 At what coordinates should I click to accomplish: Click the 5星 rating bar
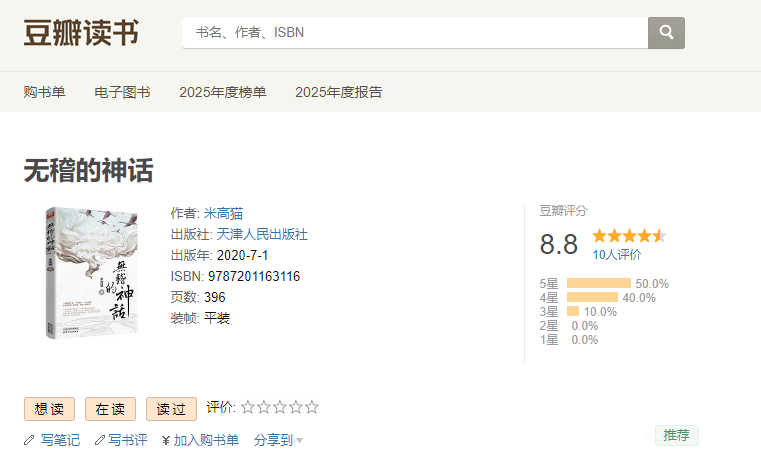[x=598, y=283]
